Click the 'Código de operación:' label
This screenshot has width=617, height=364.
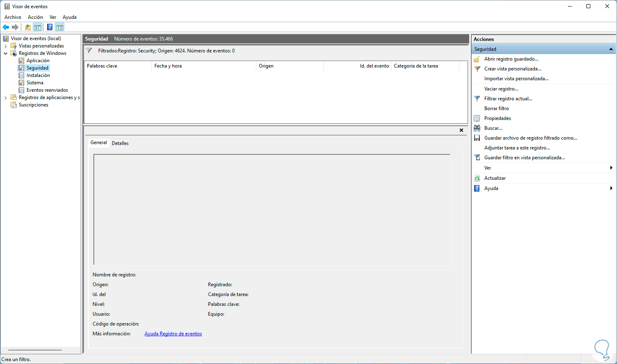[116, 324]
